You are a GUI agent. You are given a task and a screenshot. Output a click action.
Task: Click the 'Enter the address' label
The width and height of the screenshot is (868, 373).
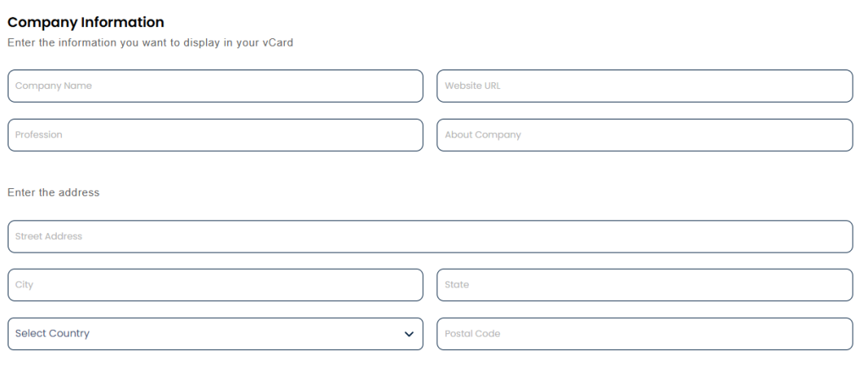click(53, 192)
